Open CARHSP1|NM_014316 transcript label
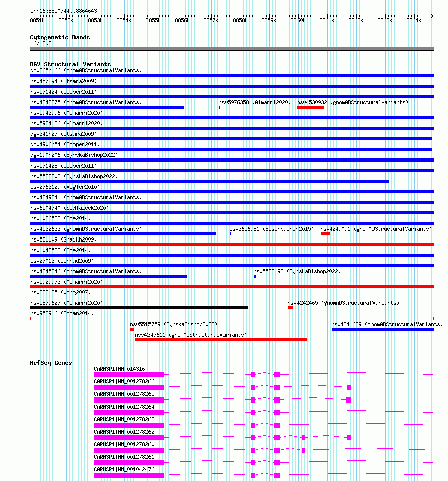Image resolution: width=448 pixels, height=481 pixels. click(x=120, y=369)
